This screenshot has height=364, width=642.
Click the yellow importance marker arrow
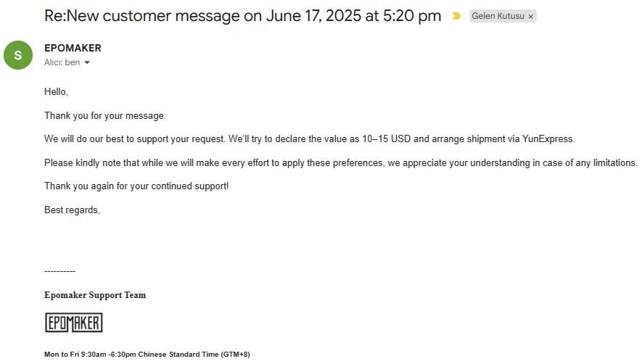[x=456, y=16]
